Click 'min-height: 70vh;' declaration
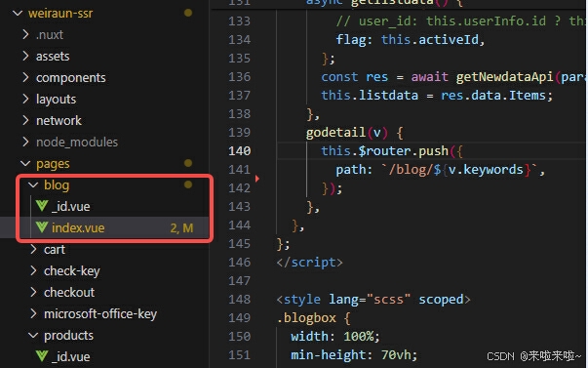This screenshot has height=368, width=588. [x=354, y=355]
